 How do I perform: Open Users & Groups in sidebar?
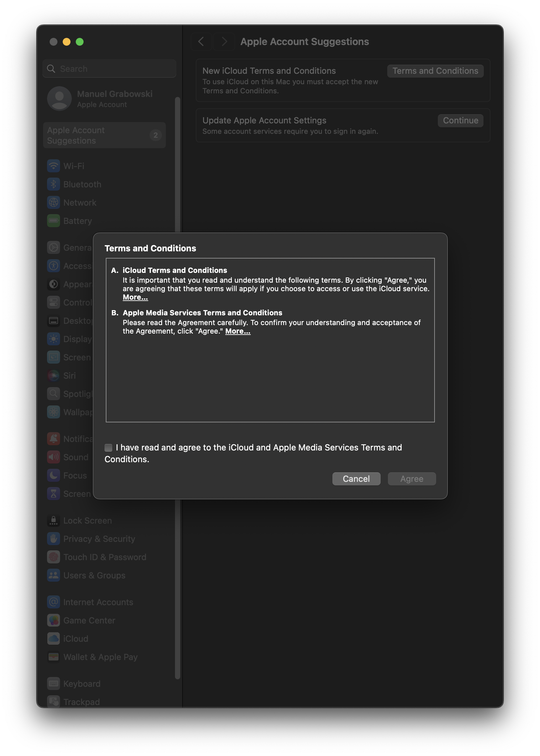click(94, 575)
